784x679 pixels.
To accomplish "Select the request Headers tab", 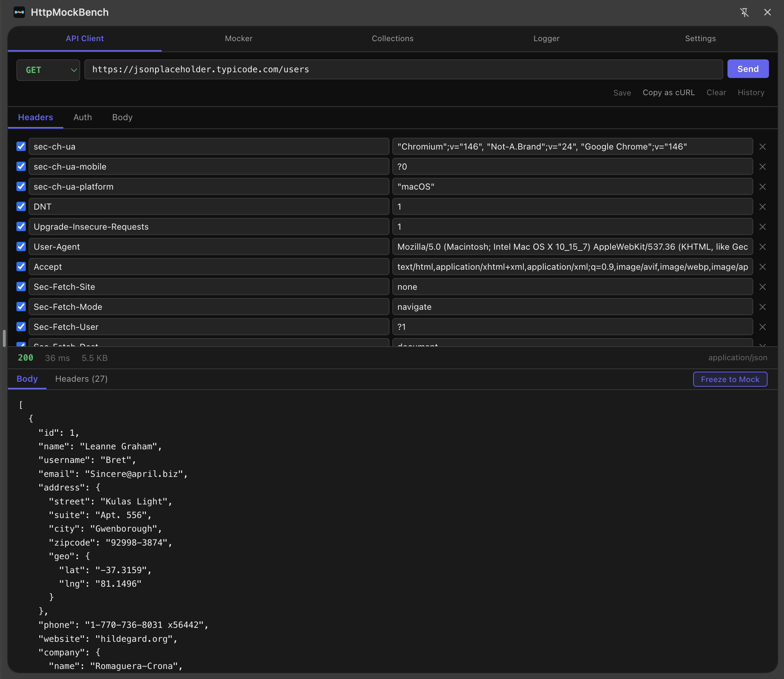I will [x=36, y=117].
